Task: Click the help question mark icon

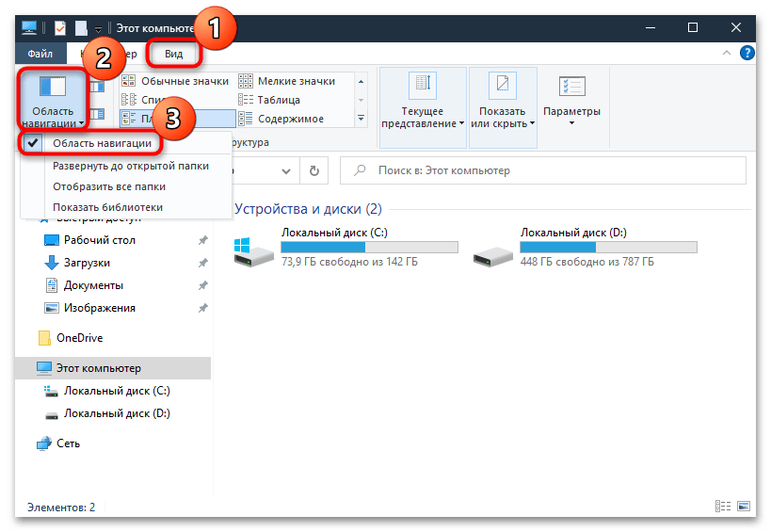Action: click(747, 55)
